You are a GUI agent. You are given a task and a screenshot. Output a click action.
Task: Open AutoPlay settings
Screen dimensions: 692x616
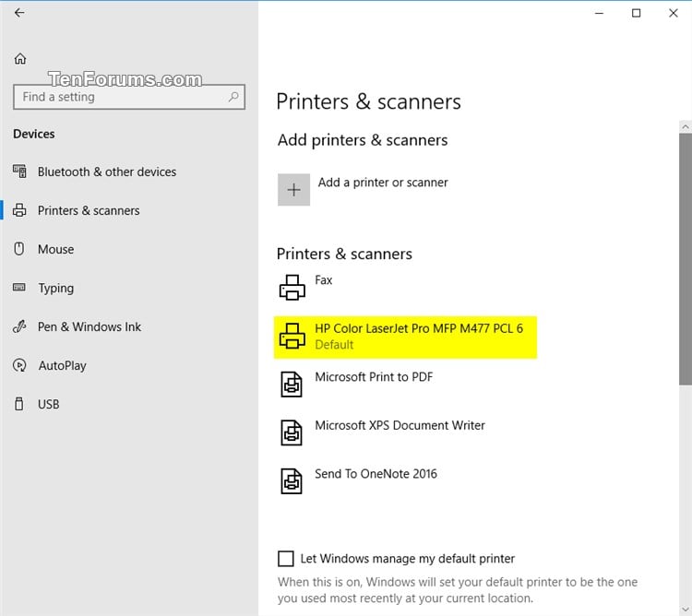62,365
